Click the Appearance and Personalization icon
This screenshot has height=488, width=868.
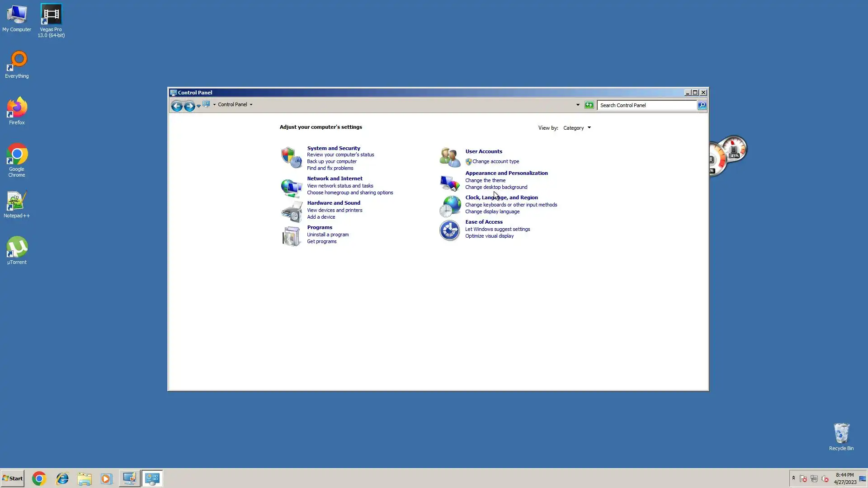point(449,183)
